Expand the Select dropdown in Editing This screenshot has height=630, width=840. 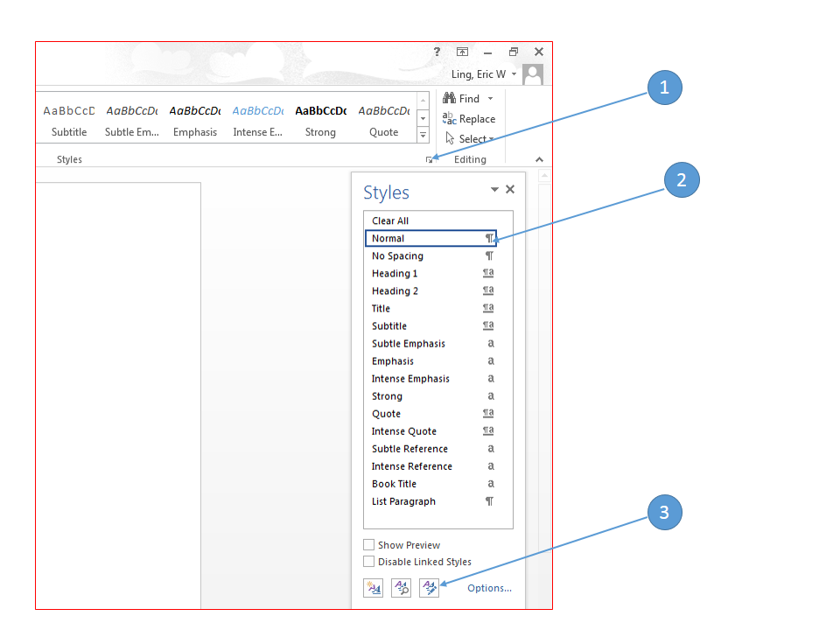[x=491, y=139]
